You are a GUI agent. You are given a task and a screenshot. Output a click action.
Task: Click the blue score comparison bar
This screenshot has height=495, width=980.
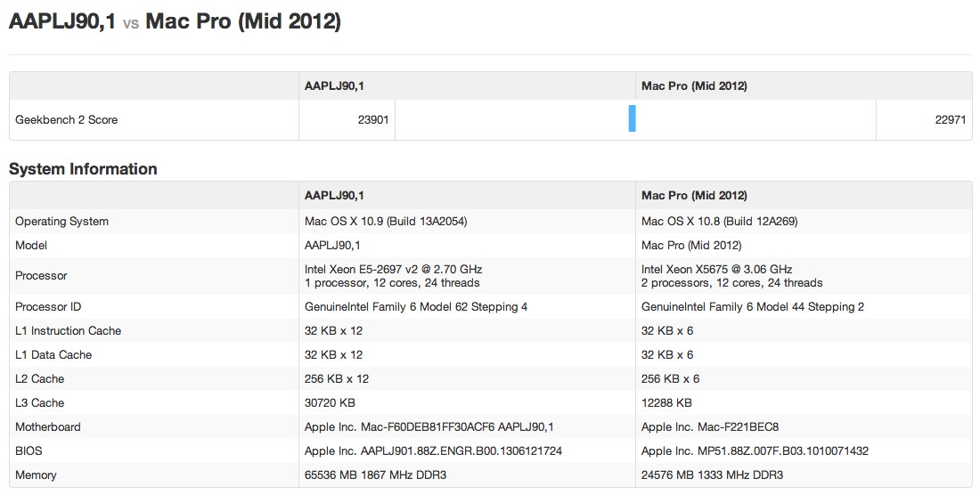click(x=632, y=118)
